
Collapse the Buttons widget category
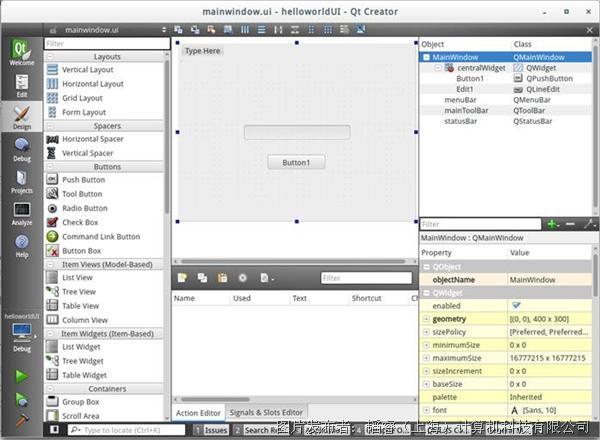click(x=50, y=167)
